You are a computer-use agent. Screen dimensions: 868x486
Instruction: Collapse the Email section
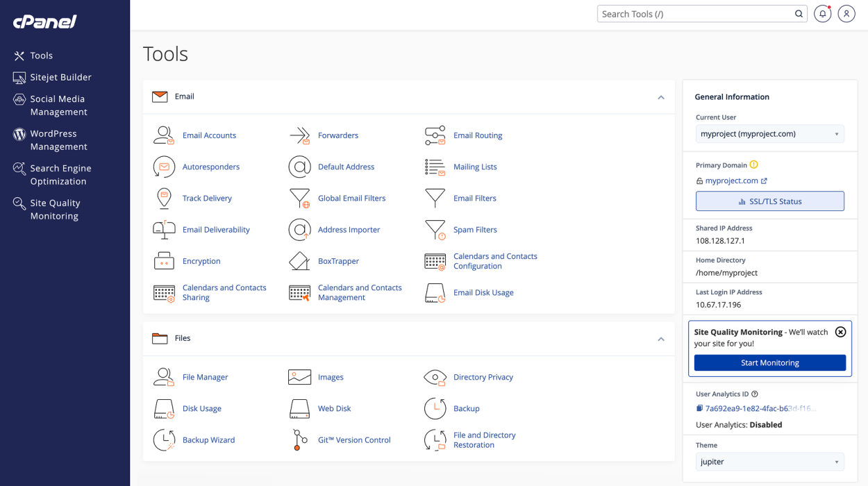660,97
